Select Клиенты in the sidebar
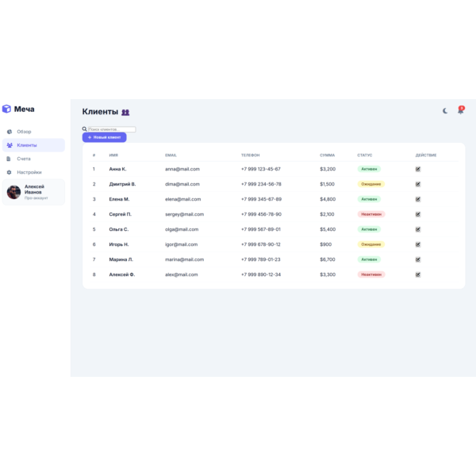 33,145
